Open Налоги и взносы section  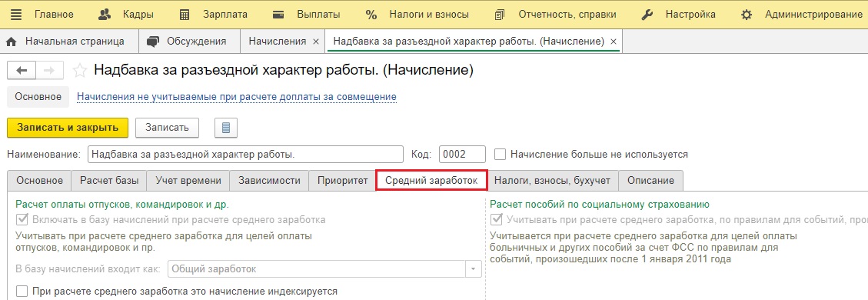click(x=417, y=15)
